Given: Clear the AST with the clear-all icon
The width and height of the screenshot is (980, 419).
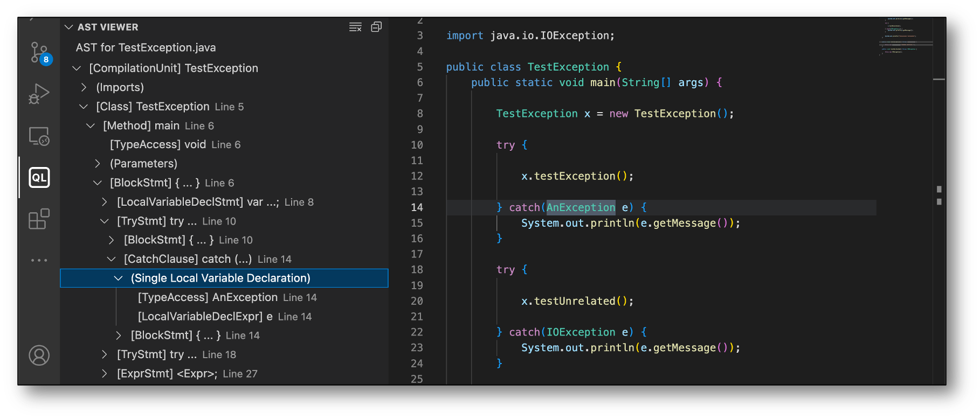Looking at the screenshot, I should 355,27.
